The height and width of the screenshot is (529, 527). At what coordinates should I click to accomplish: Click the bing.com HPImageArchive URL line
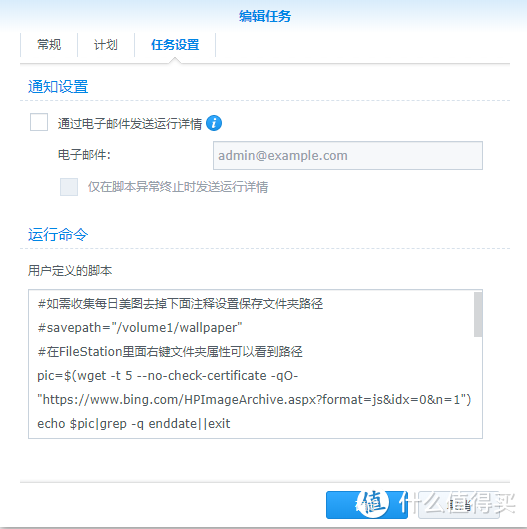click(x=254, y=399)
